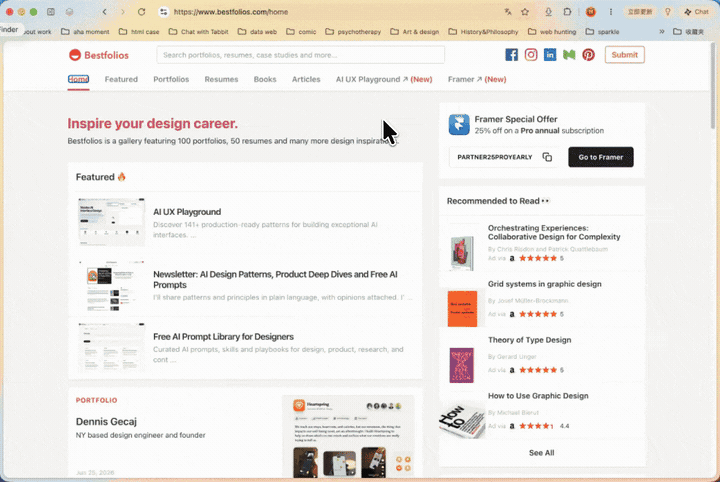The height and width of the screenshot is (482, 720).
Task: Click AI UX Playground thumbnail
Action: click(x=112, y=222)
